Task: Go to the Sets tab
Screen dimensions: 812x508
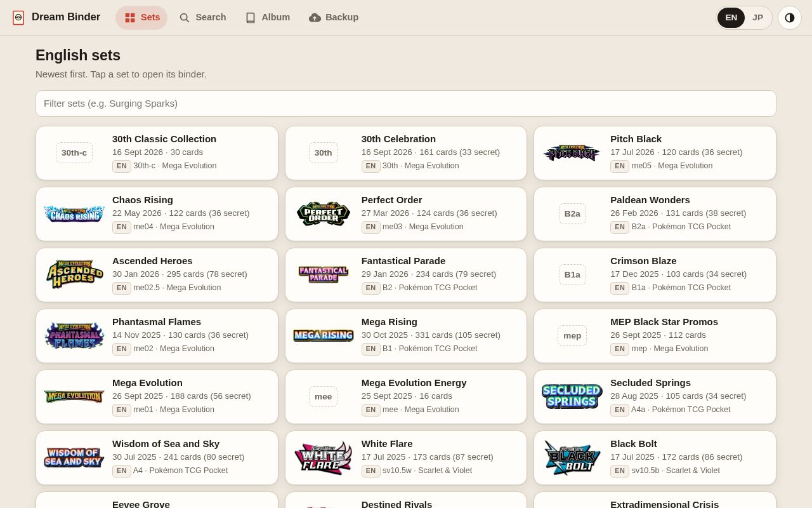Action: (141, 18)
